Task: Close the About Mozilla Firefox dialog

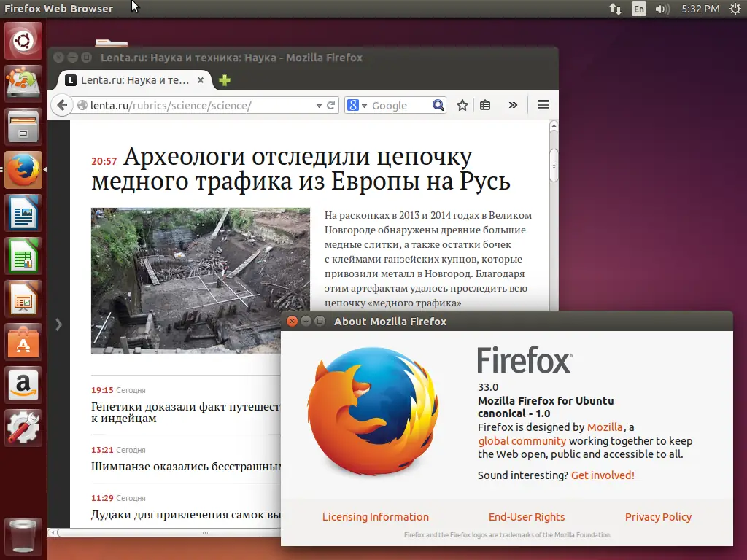Action: [x=292, y=322]
